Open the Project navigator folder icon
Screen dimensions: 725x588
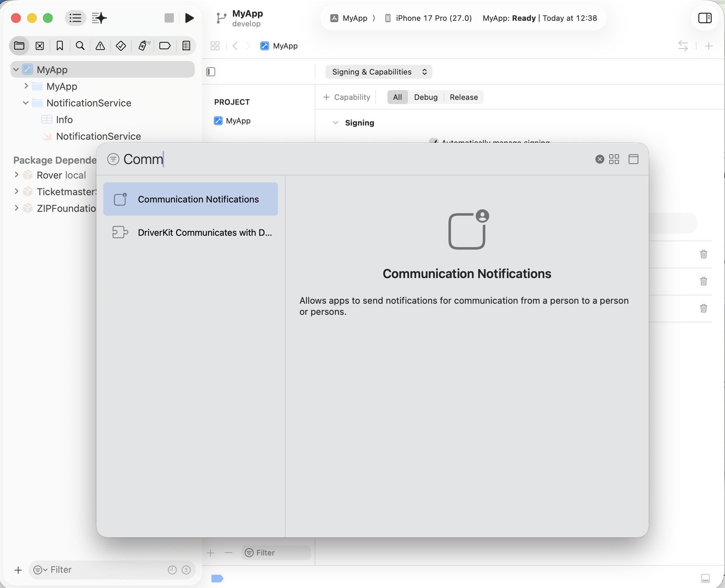tap(19, 46)
